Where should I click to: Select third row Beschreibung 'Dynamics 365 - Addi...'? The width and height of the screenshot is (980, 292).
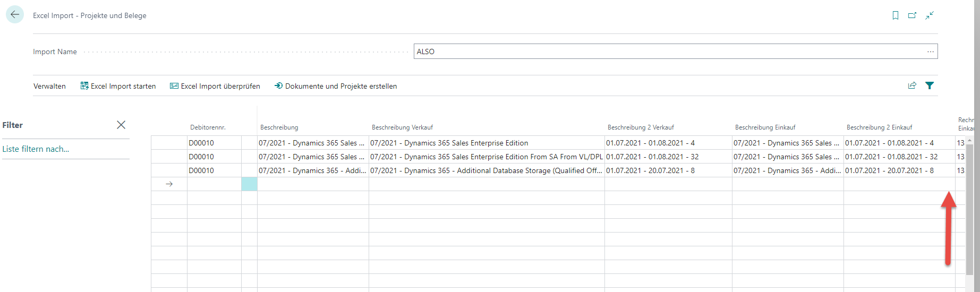tap(313, 170)
